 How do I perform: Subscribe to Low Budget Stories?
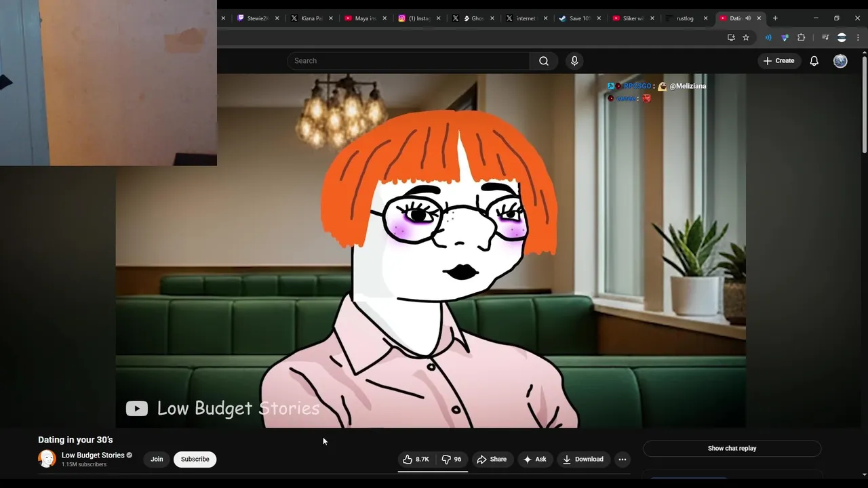pos(195,460)
